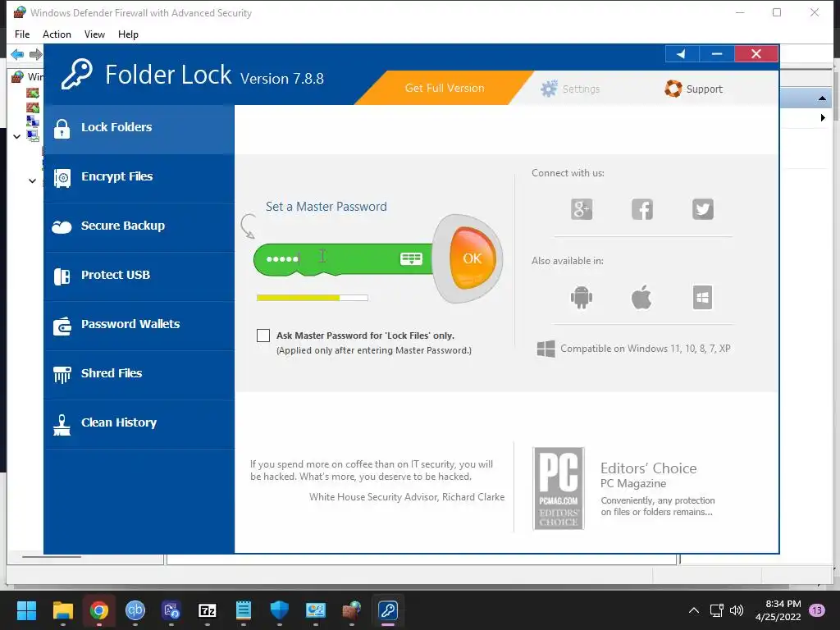This screenshot has height=630, width=840.
Task: Click the lock icon beside Lock Folders
Action: tap(62, 129)
